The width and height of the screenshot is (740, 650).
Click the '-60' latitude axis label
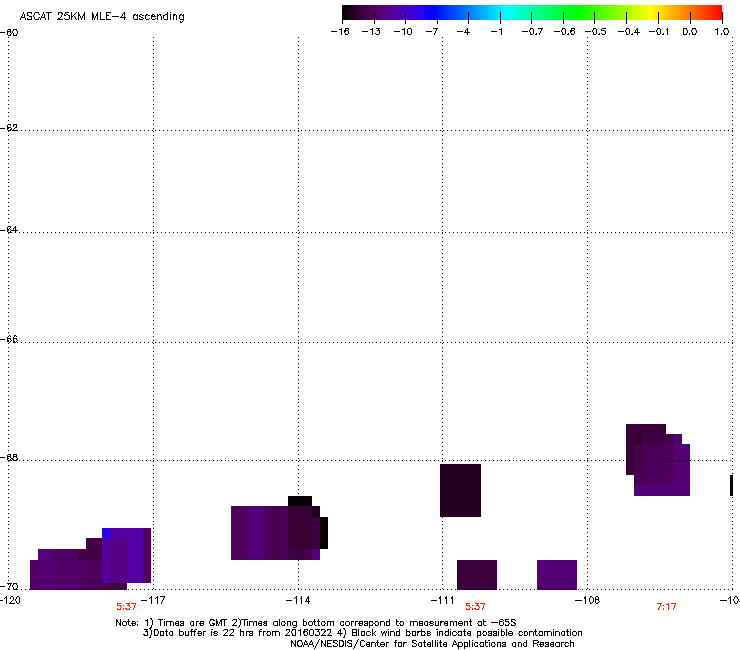[x=9, y=33]
